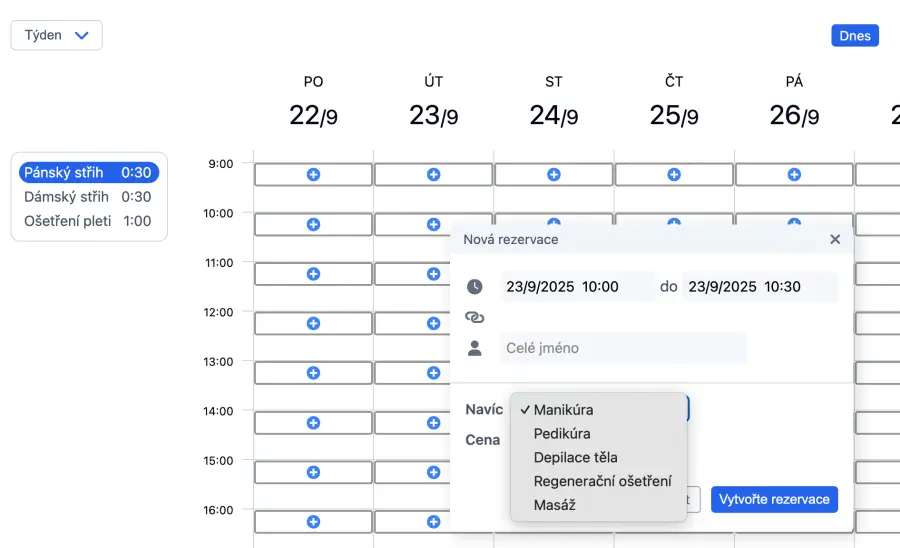Click the Celé jméno name field
Image resolution: width=900 pixels, height=548 pixels.
click(622, 348)
